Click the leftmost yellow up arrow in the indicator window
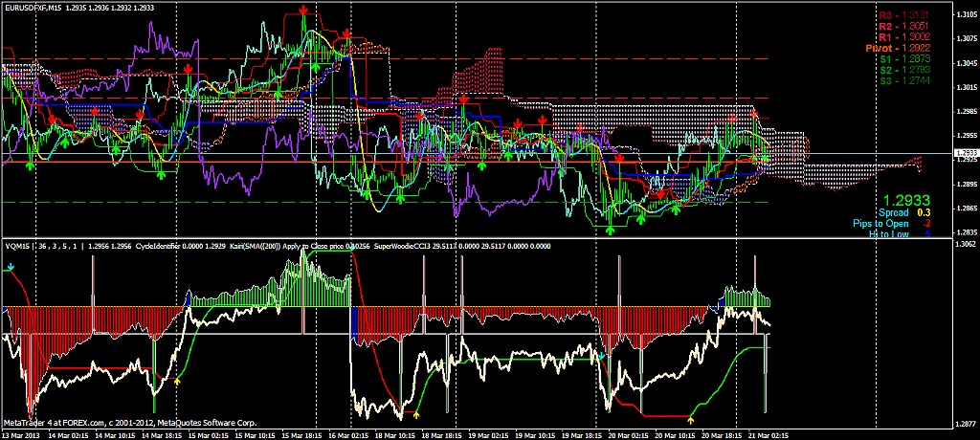980x440 pixels. [177, 383]
